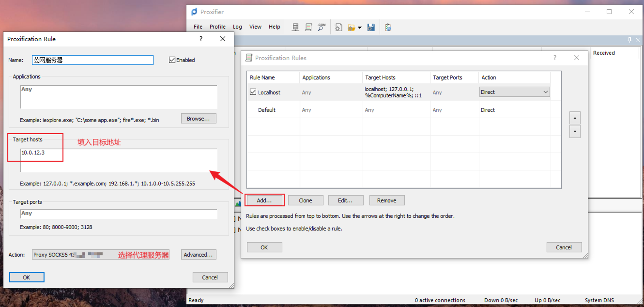Screen dimensions: 644x307
Task: Move the rule up with the up arrow
Action: (575, 118)
